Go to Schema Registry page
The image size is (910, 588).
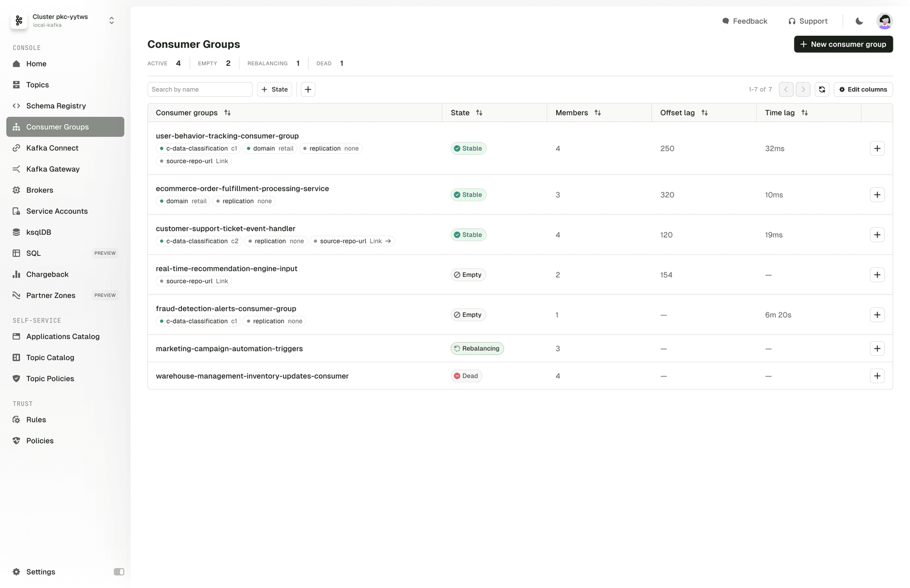coord(56,106)
